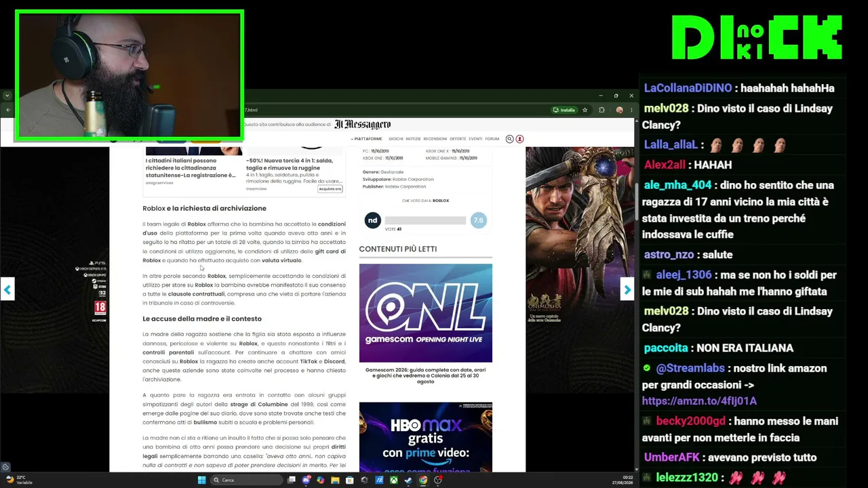Open Task View in the taskbar

point(292,480)
